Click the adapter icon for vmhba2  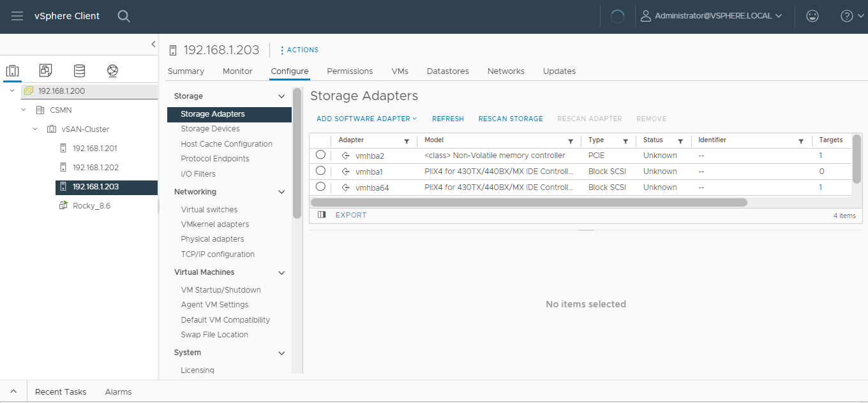tap(345, 156)
